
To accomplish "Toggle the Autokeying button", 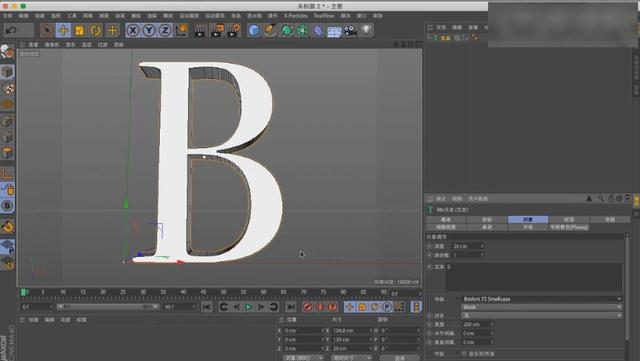I will [320, 307].
